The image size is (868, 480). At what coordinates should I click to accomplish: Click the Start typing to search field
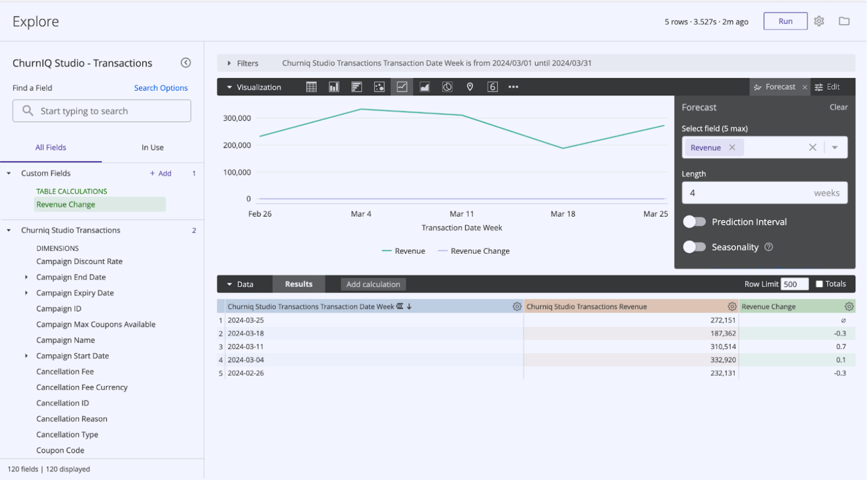(x=102, y=111)
